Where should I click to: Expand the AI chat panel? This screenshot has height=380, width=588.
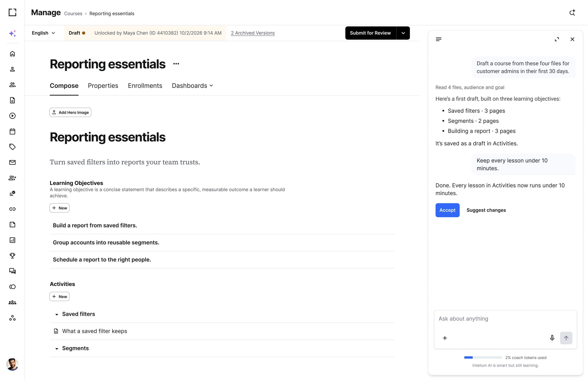pyautogui.click(x=557, y=39)
